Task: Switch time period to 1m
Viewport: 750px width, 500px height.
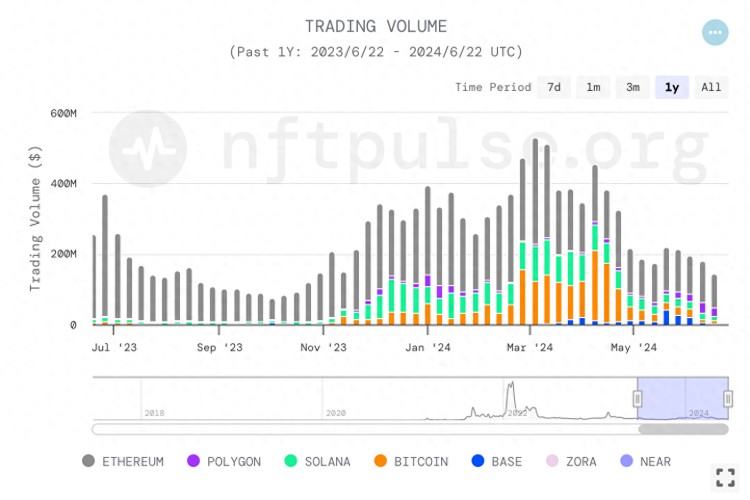Action: coord(593,87)
